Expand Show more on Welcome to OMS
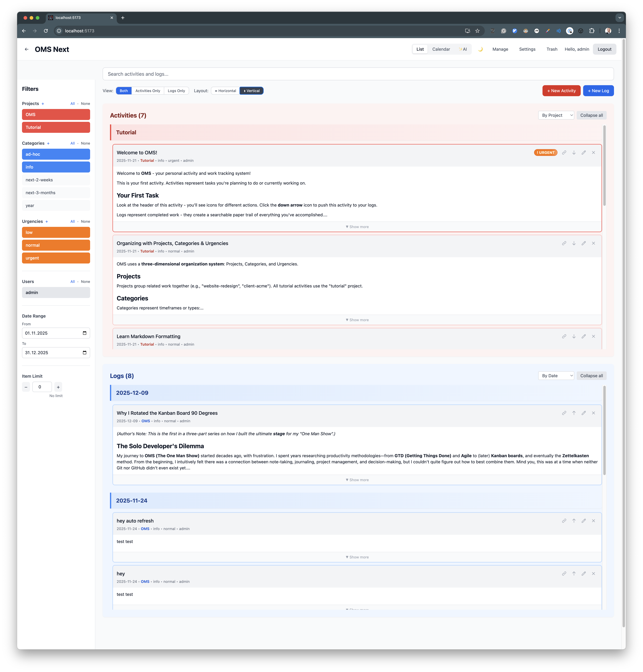 coord(357,227)
